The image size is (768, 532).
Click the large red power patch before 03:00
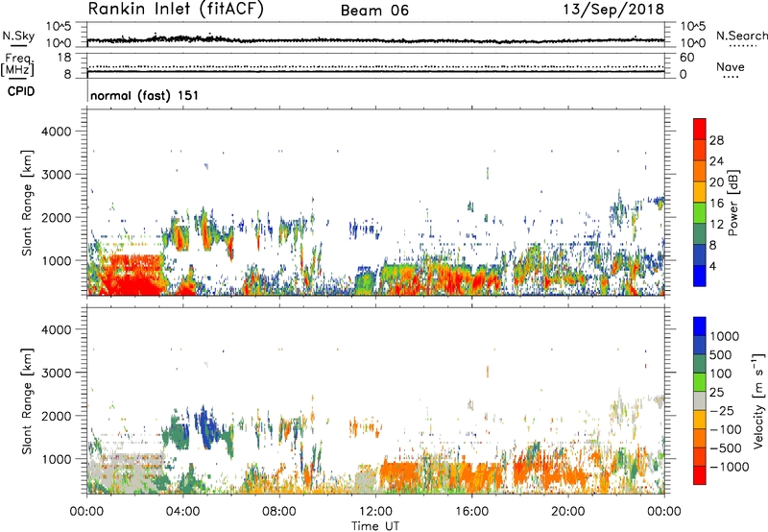click(x=132, y=276)
